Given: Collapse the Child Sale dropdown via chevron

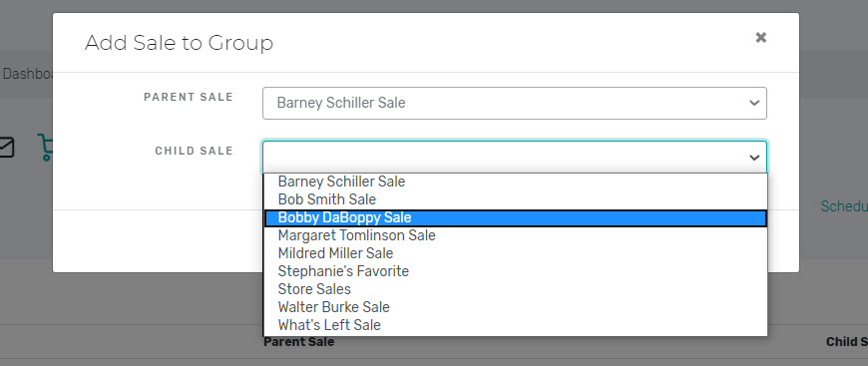Looking at the screenshot, I should point(754,158).
